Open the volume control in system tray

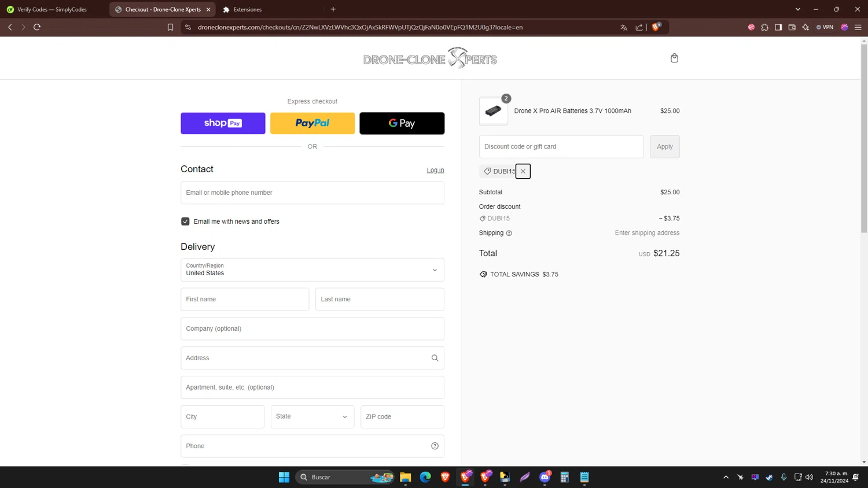click(x=809, y=477)
